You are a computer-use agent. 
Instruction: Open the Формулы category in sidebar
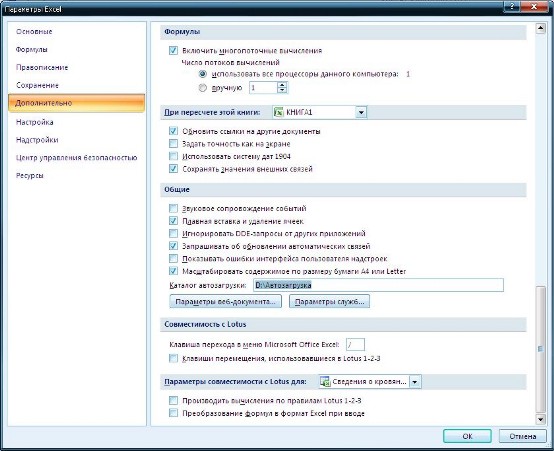point(31,49)
